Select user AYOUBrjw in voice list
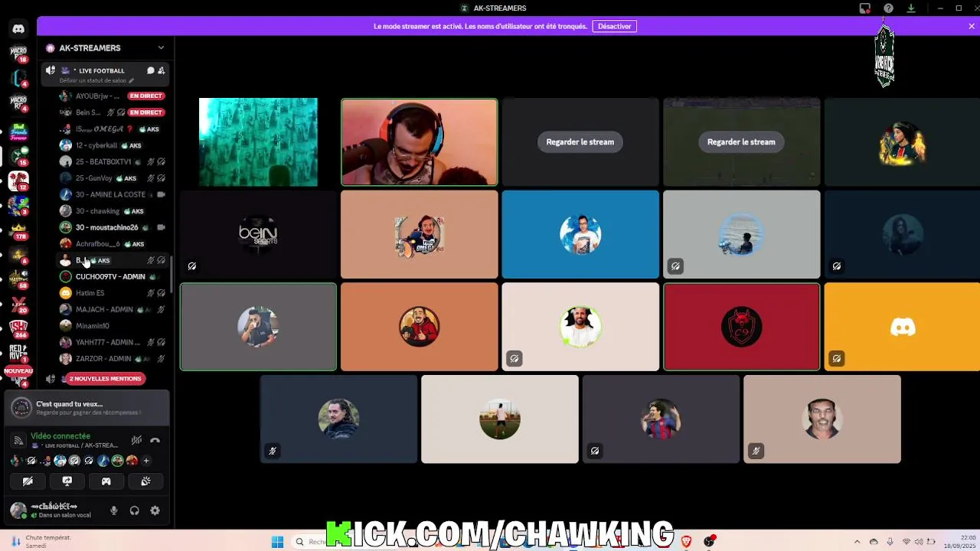This screenshot has width=980, height=551. tap(113, 96)
